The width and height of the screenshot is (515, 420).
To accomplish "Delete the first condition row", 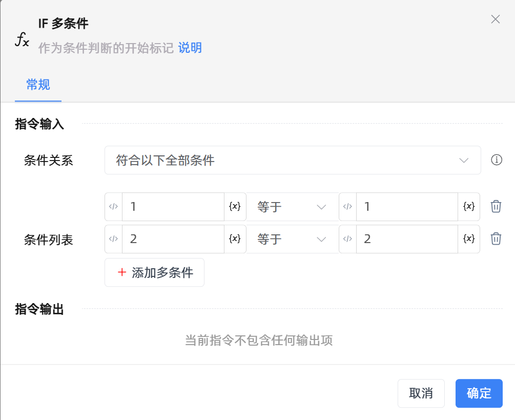I will coord(496,207).
